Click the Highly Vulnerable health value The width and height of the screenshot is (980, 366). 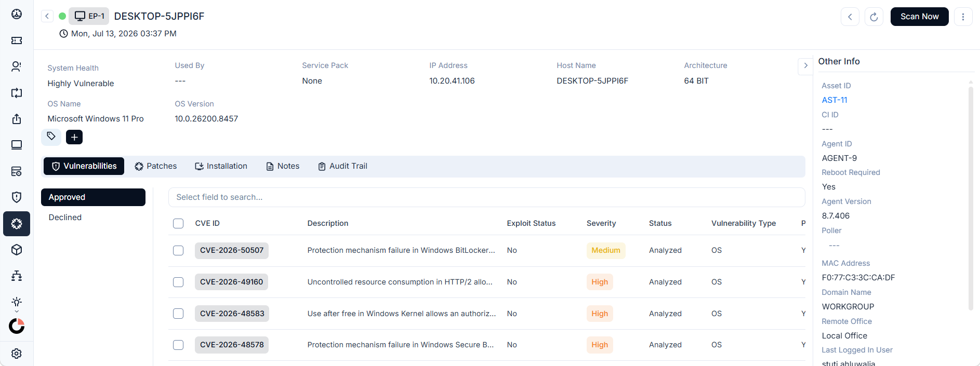click(x=81, y=84)
